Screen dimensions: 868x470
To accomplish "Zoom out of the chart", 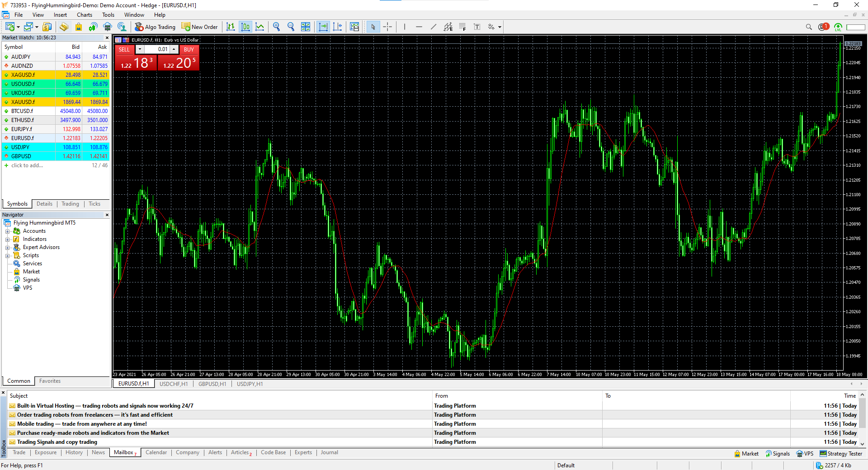I will point(291,27).
